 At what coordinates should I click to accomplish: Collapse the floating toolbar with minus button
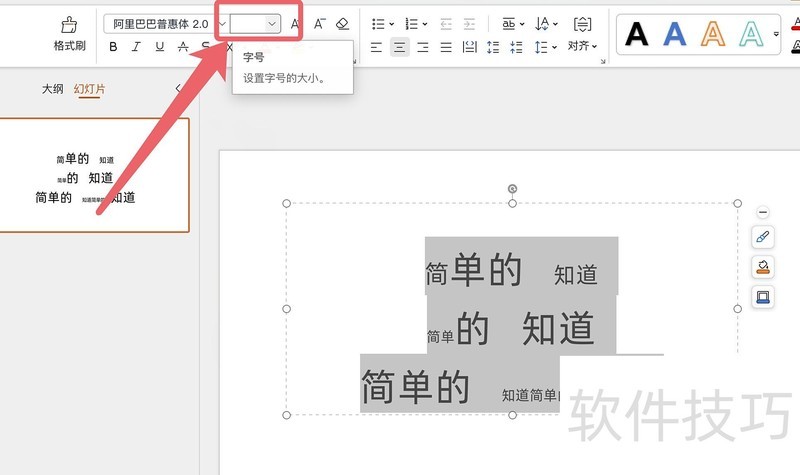[763, 212]
